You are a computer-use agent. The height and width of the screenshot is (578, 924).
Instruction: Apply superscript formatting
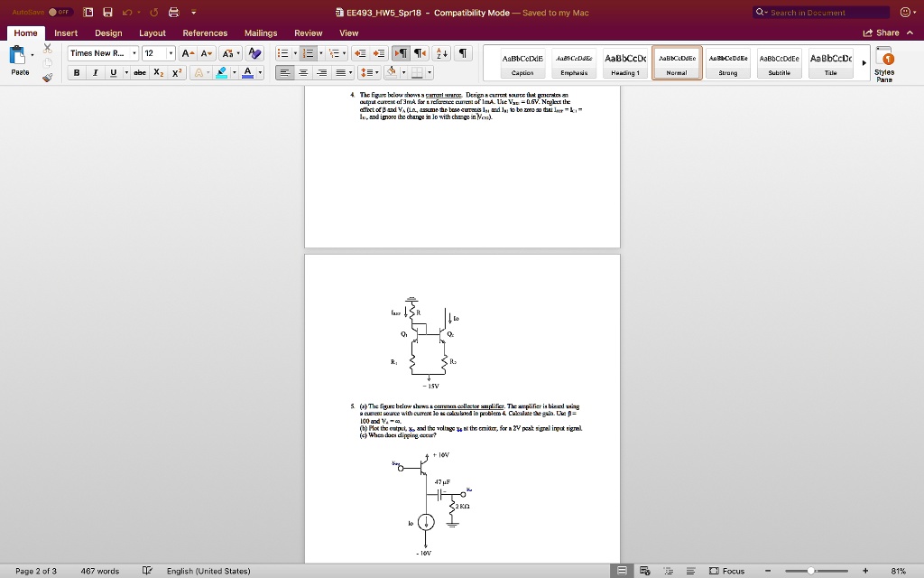(x=176, y=72)
